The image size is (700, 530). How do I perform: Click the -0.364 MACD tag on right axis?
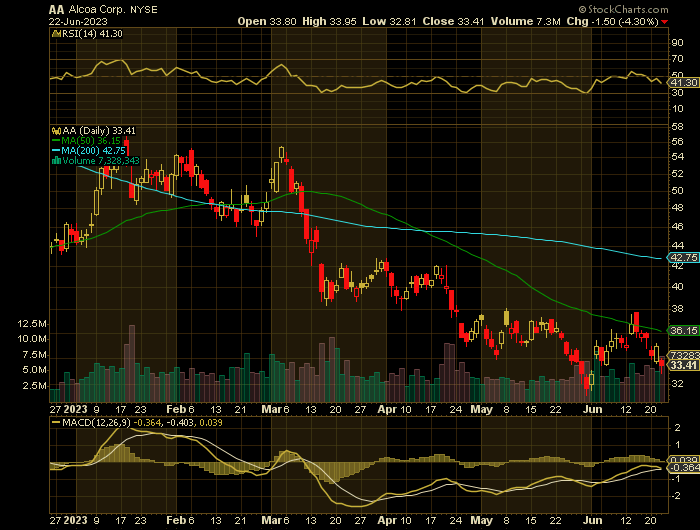click(683, 467)
